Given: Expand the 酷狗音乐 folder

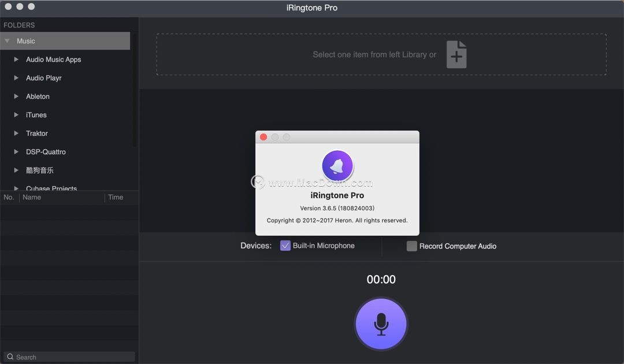Looking at the screenshot, I should point(16,170).
